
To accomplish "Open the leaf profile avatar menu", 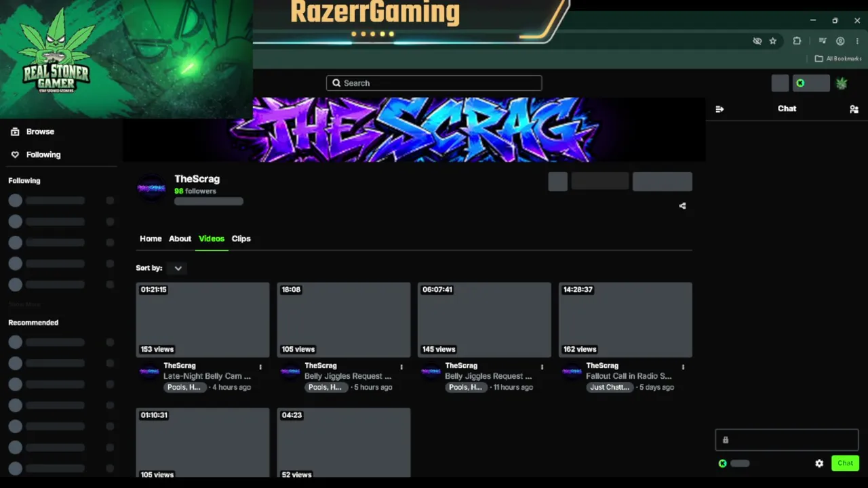I will point(842,83).
